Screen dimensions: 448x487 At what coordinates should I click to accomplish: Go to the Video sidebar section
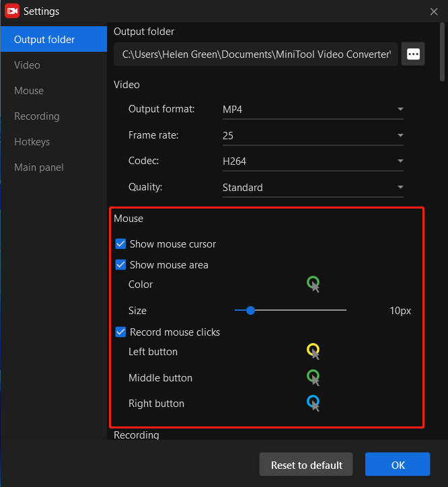tap(54, 65)
